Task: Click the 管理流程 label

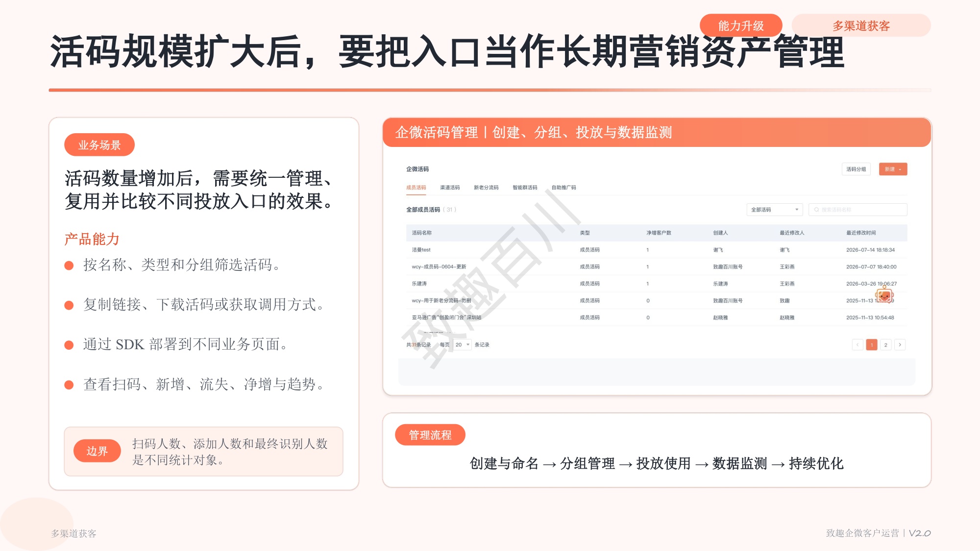Action: point(430,435)
